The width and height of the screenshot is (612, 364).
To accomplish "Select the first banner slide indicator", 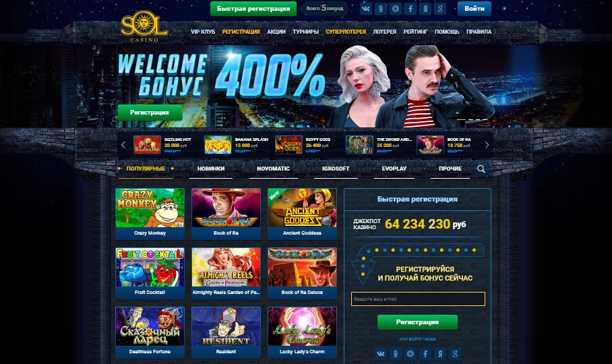I will [461, 119].
